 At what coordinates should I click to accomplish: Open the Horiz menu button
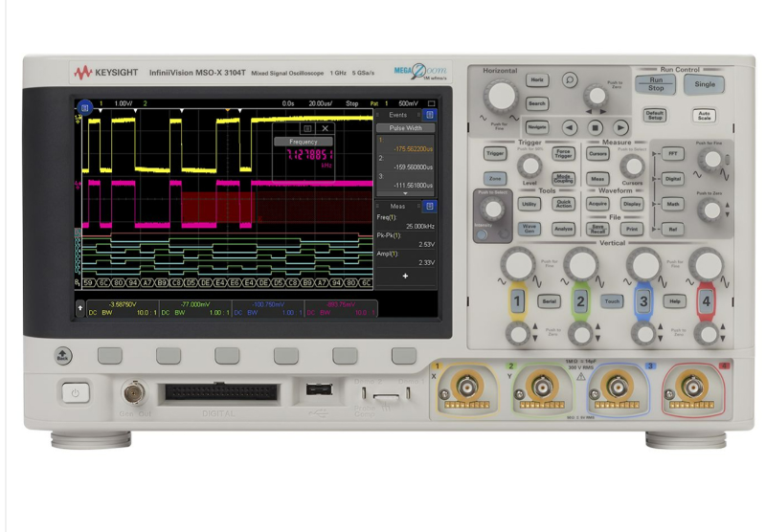[537, 80]
